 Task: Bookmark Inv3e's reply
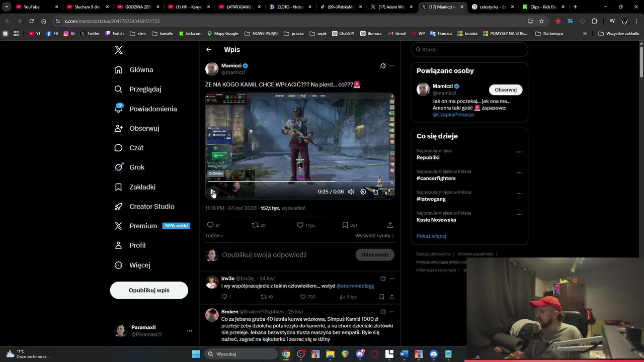pos(382,297)
